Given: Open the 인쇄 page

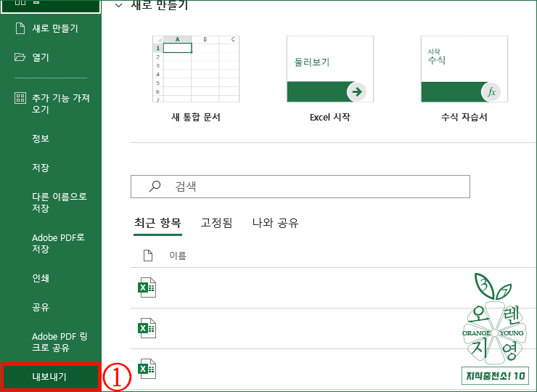Looking at the screenshot, I should click(41, 278).
